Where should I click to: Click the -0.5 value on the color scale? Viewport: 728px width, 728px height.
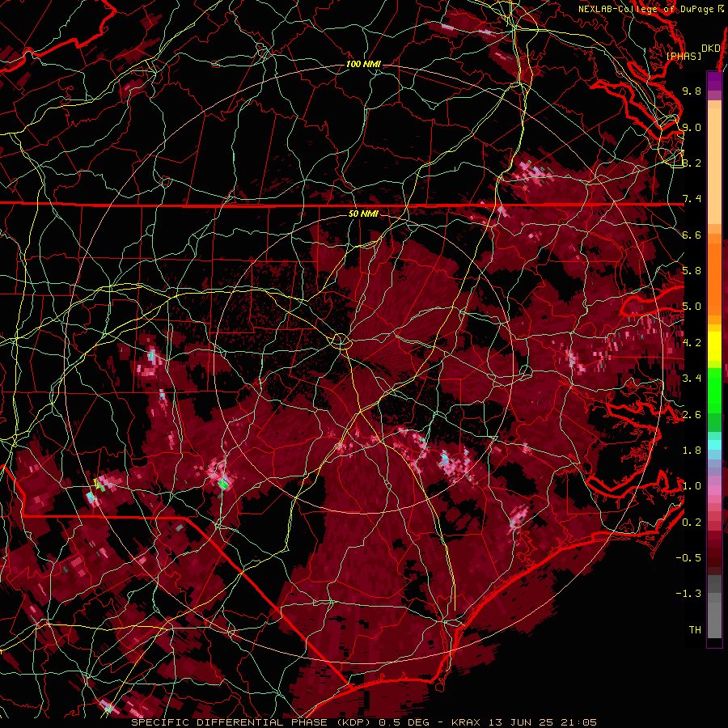coord(688,557)
